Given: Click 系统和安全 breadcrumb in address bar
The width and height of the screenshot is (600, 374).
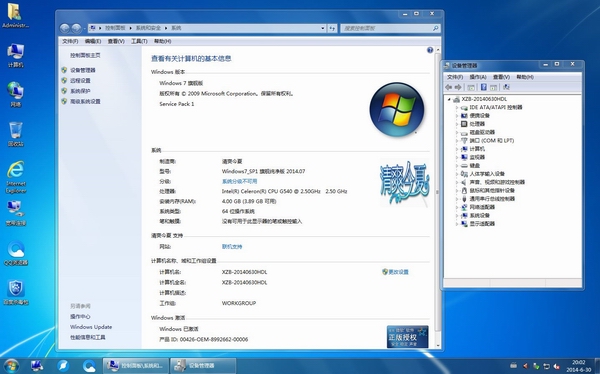Looking at the screenshot, I should pyautogui.click(x=148, y=28).
